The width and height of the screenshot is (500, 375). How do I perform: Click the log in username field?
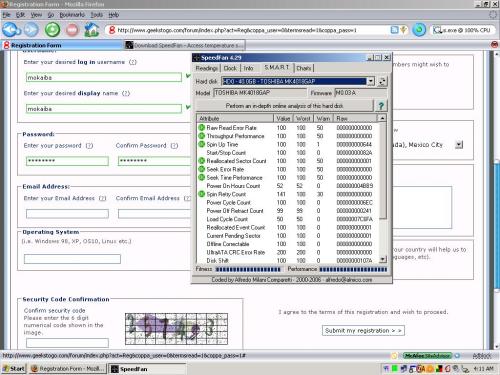pyautogui.click(x=104, y=77)
